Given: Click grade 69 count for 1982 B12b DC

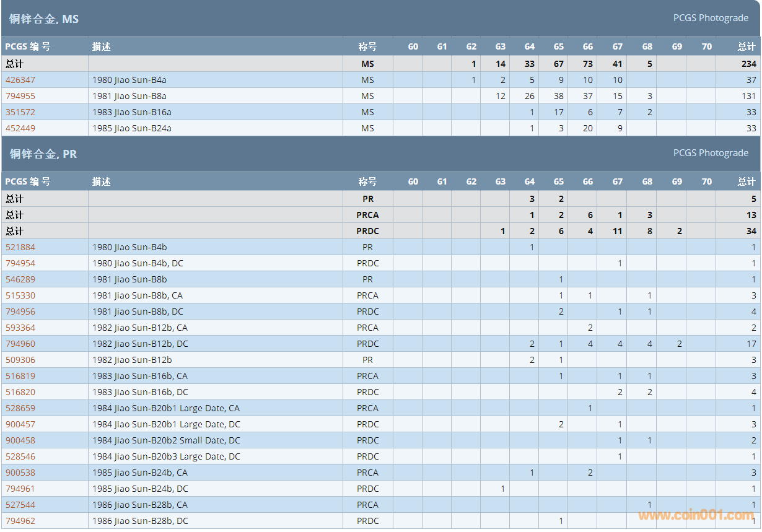Looking at the screenshot, I should click(679, 344).
